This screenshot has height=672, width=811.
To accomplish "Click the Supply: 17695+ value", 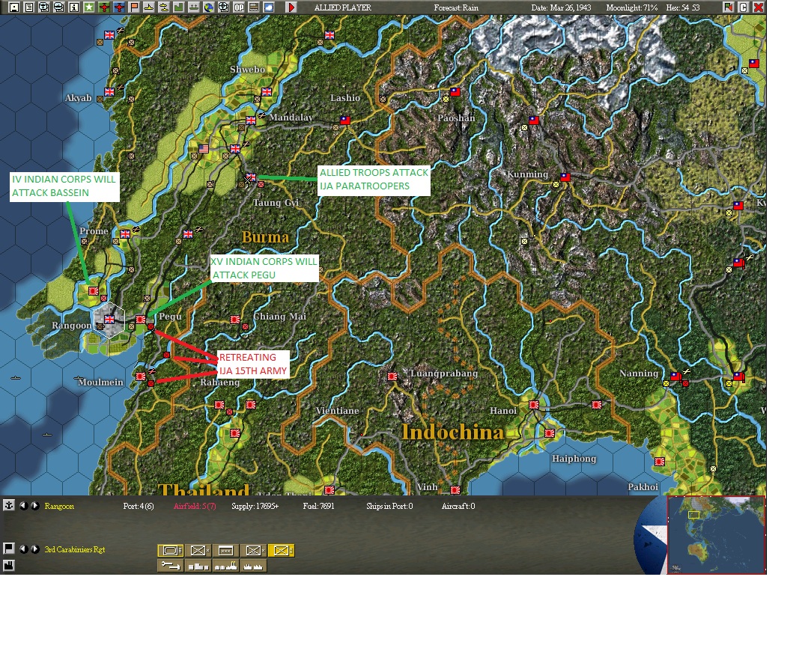I will [255, 506].
